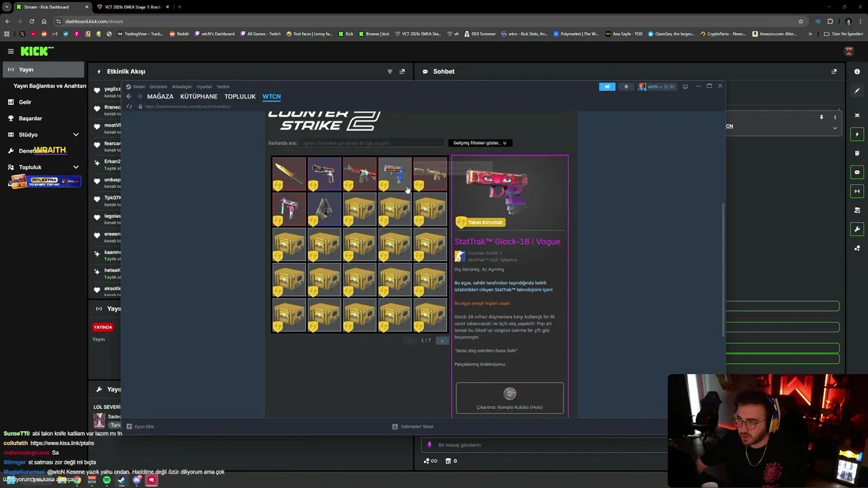This screenshot has height=488, width=868.
Task: Switch to MAĞAZA tab in Steam
Action: coord(160,96)
